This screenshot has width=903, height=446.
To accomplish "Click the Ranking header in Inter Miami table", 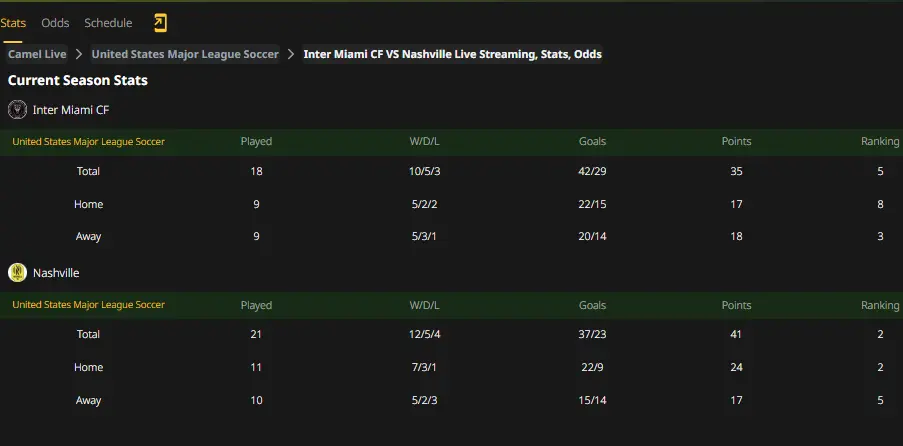I will tap(879, 141).
